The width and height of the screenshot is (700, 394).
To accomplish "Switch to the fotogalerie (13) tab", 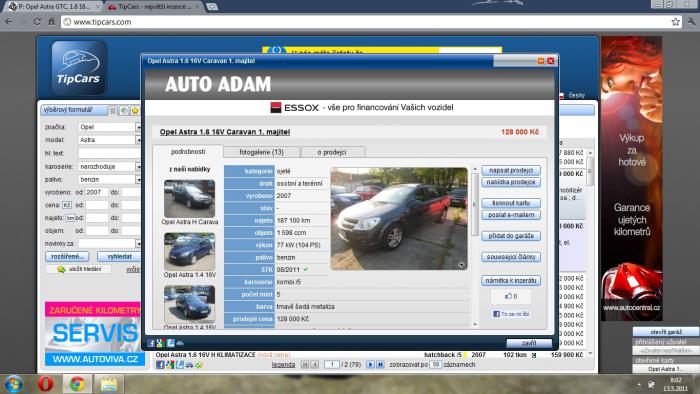I will coord(261,152).
